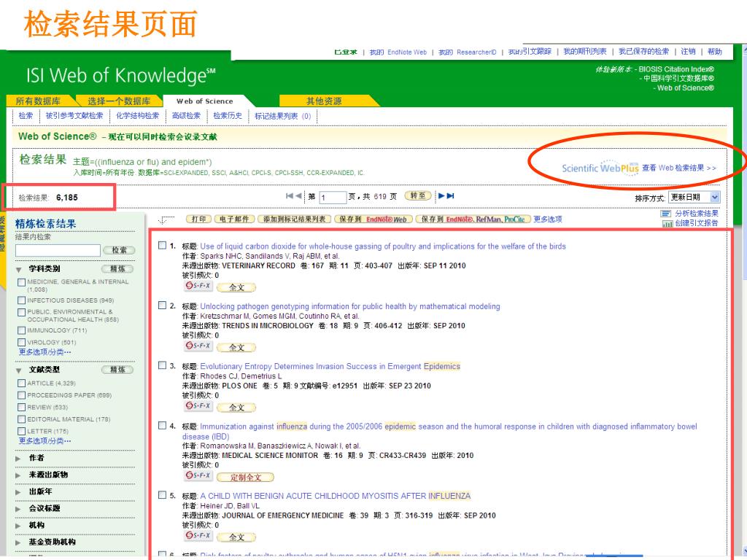747x560 pixels.
Task: Open the 我的期刊列表 link
Action: point(585,52)
